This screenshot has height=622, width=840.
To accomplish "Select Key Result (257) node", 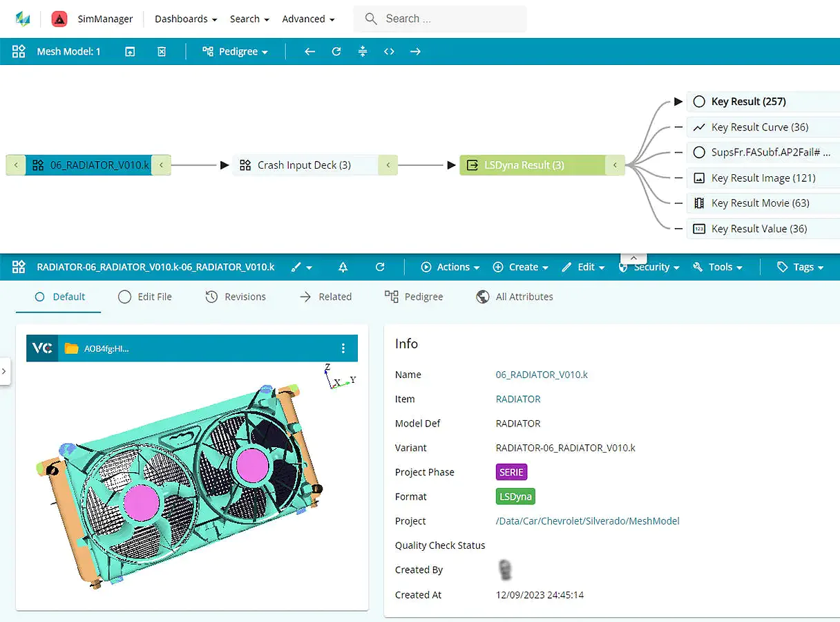I will [763, 102].
